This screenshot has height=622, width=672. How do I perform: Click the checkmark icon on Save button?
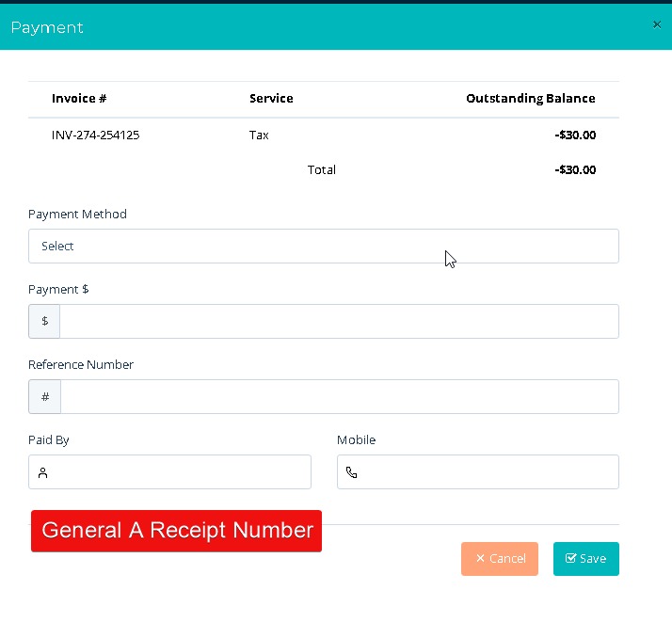click(570, 558)
